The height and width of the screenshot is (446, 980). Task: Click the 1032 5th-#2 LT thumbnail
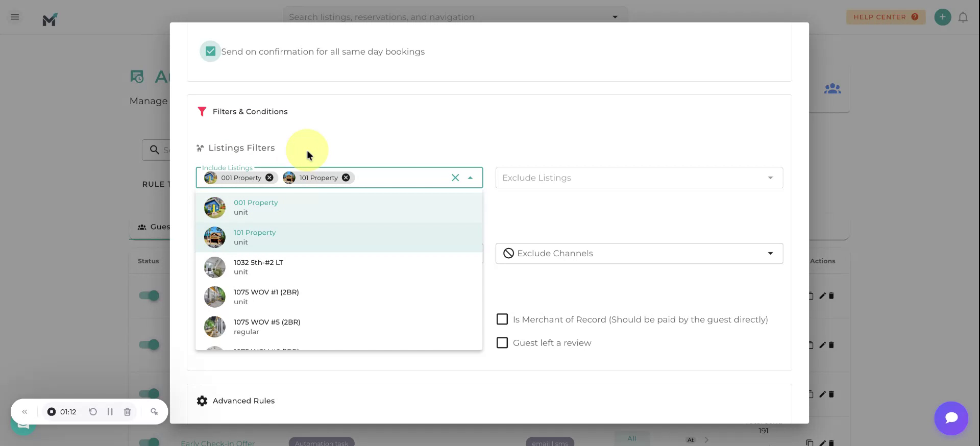coord(215,267)
